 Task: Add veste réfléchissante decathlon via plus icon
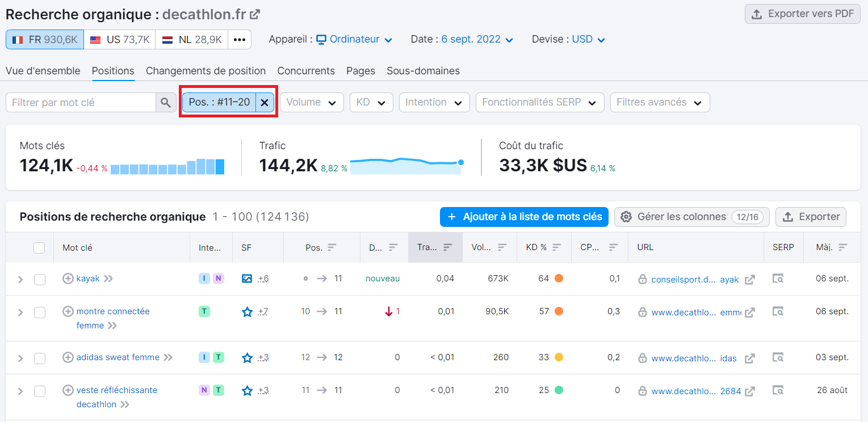[x=68, y=390]
